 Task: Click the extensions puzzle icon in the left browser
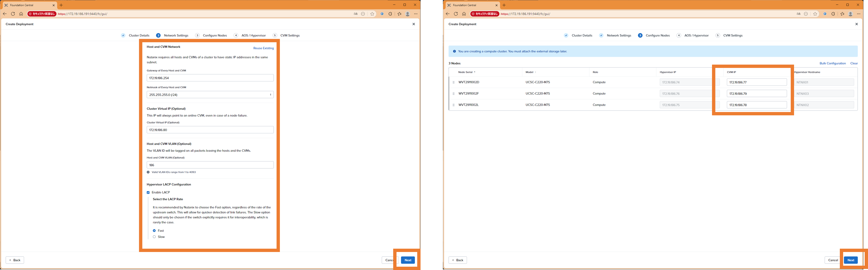(390, 14)
